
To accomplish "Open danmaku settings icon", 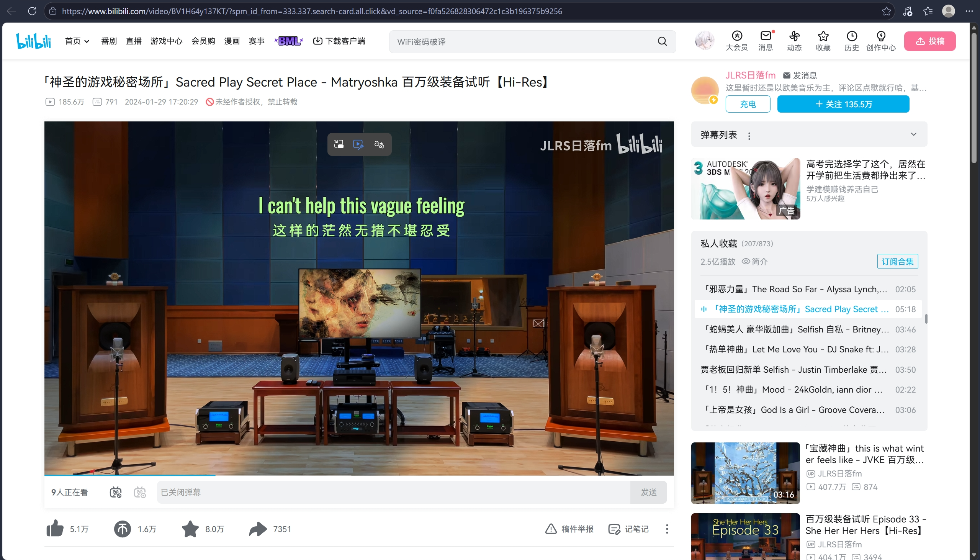I will coord(139,492).
